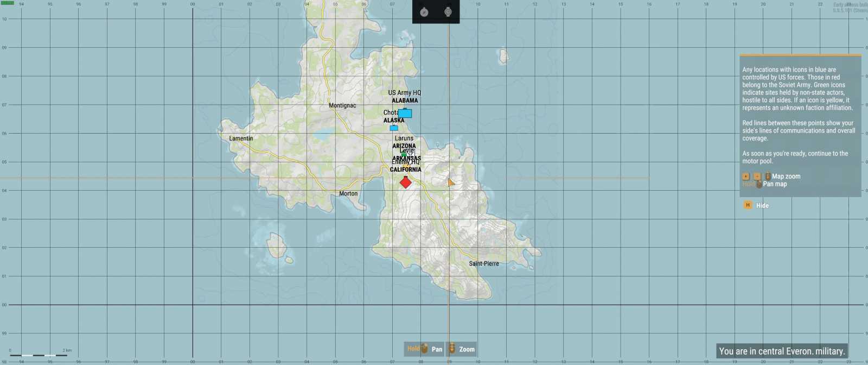Select the small blue Chotain ALASKA base marker
Viewport: 868px width, 365px height.
[x=394, y=128]
